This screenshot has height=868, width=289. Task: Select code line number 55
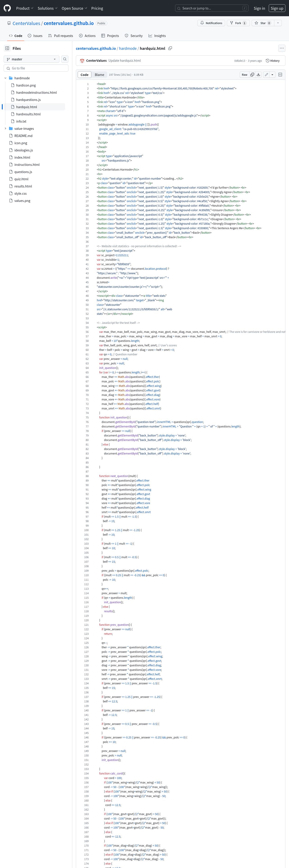pyautogui.click(x=87, y=327)
